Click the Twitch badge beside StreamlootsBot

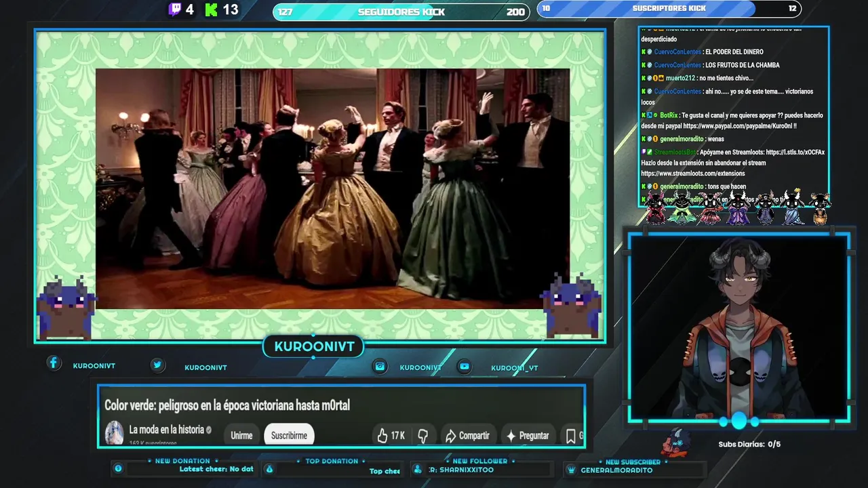tap(644, 152)
